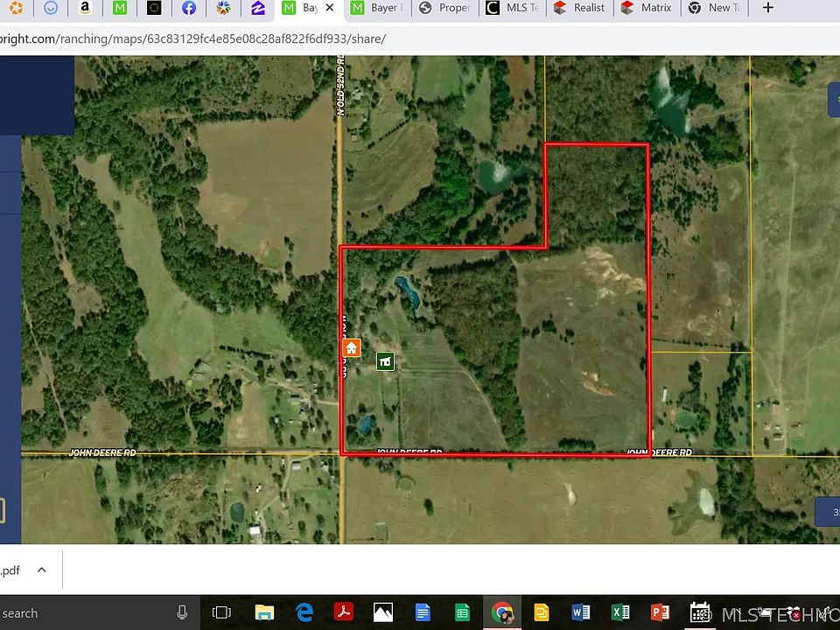Open Microsoft Word from the taskbar
The height and width of the screenshot is (630, 840).
581,612
